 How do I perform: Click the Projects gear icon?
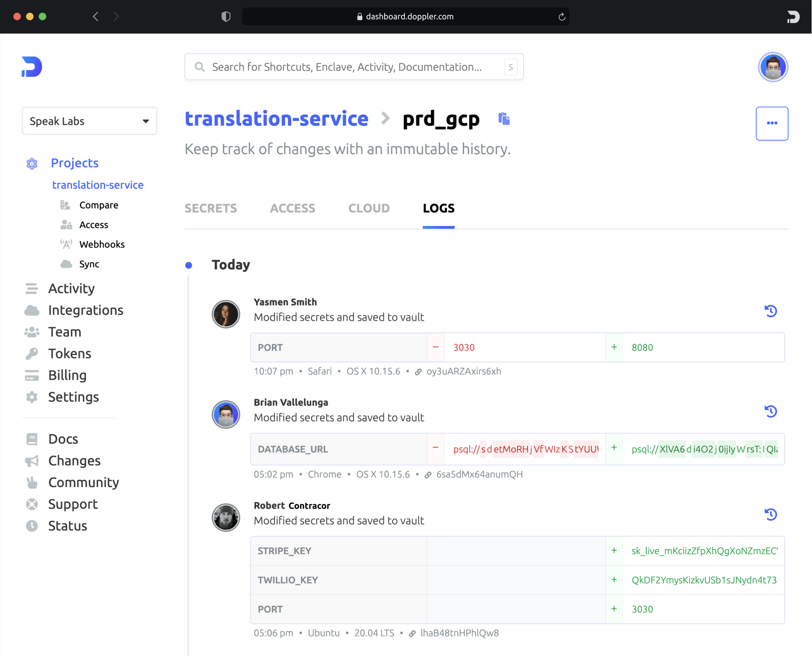(x=32, y=163)
